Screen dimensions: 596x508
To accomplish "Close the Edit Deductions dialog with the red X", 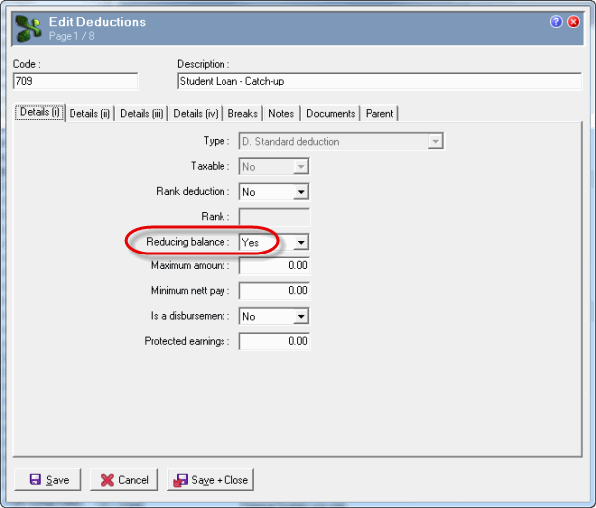I will pos(573,22).
